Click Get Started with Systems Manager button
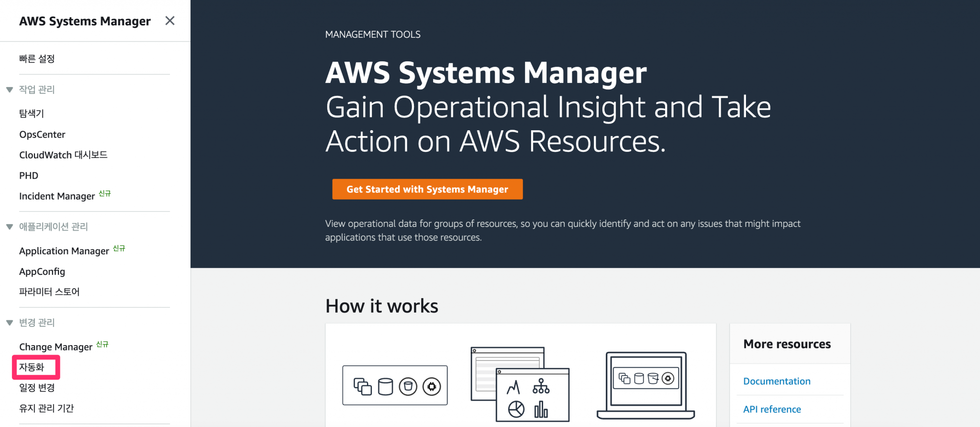Viewport: 980px width, 427px height. [x=427, y=189]
